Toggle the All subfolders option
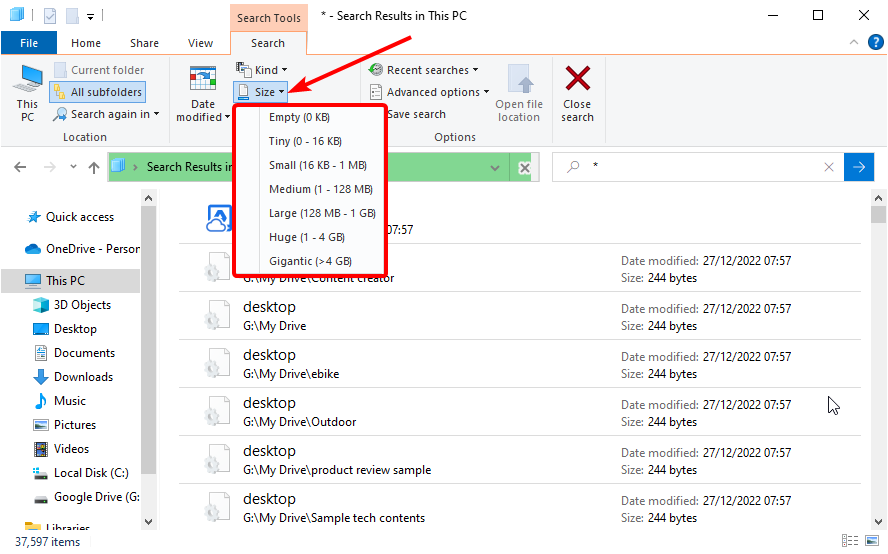This screenshot has width=888, height=554. (x=97, y=92)
